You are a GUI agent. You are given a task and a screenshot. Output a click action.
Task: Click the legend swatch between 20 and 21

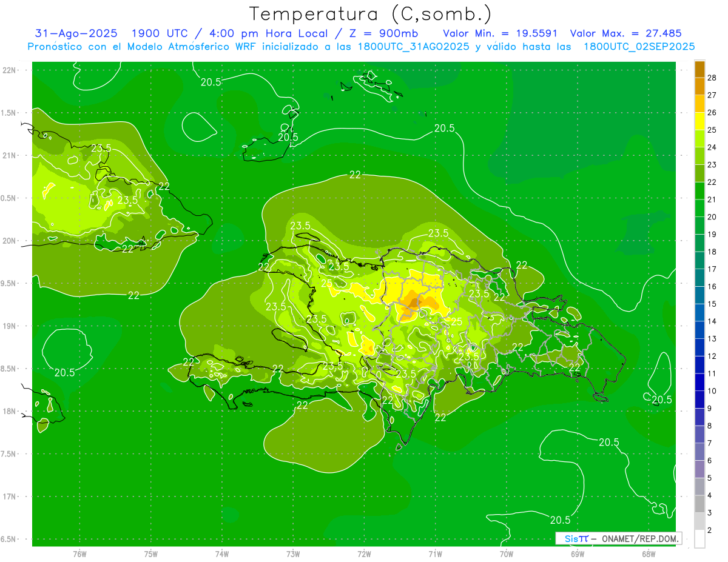(x=699, y=209)
